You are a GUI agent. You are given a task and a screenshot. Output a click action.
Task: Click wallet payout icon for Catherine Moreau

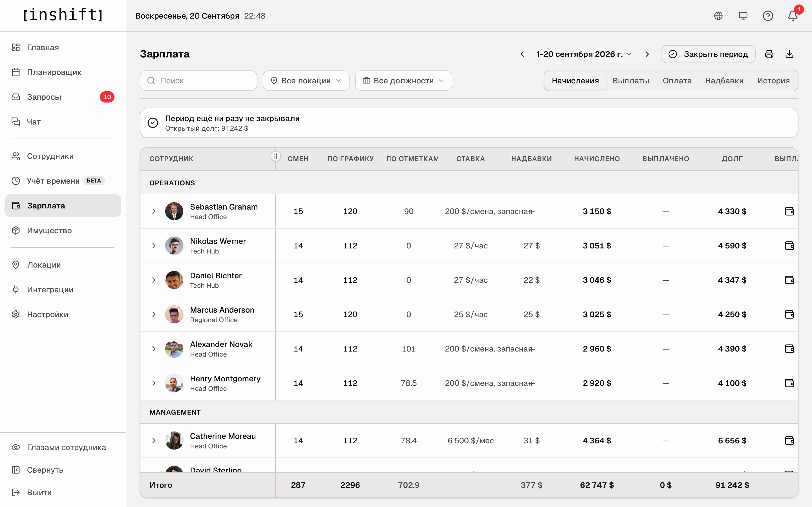(789, 441)
